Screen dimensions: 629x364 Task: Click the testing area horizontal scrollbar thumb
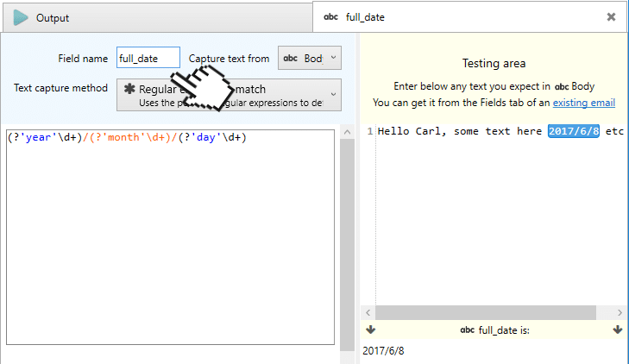pyautogui.click(x=486, y=313)
